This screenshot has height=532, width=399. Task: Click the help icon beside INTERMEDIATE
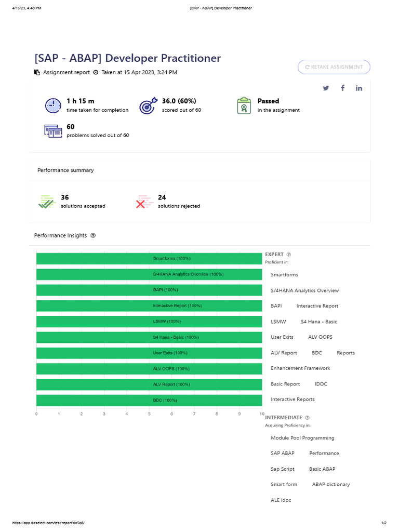307,418
